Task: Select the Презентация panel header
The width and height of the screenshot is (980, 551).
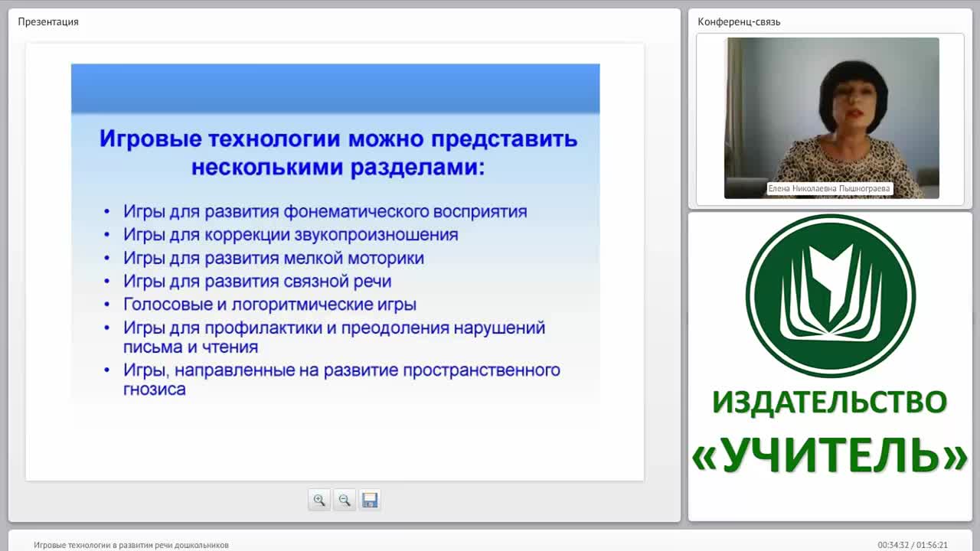Action: pos(48,21)
